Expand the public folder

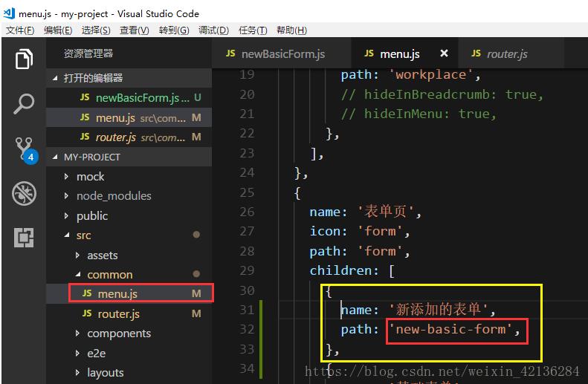tap(129, 216)
